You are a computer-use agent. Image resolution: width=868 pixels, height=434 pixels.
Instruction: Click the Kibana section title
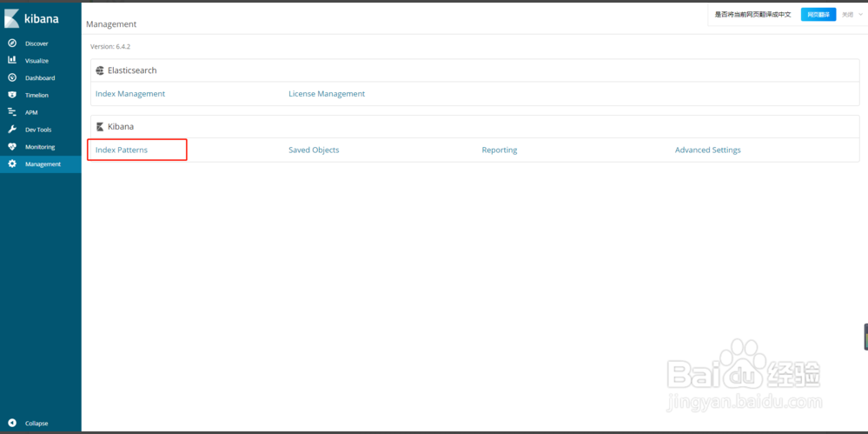pos(121,126)
